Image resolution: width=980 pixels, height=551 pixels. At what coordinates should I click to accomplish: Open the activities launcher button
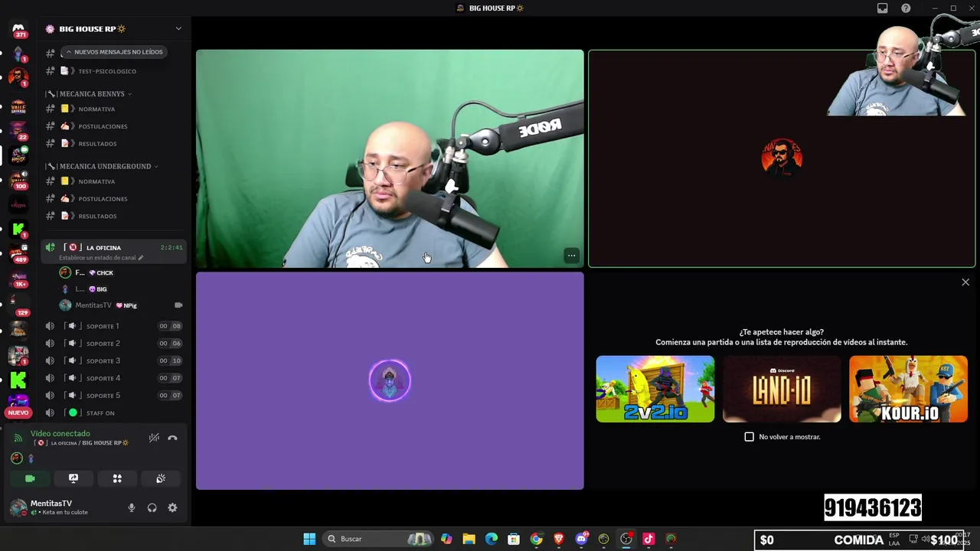point(117,478)
